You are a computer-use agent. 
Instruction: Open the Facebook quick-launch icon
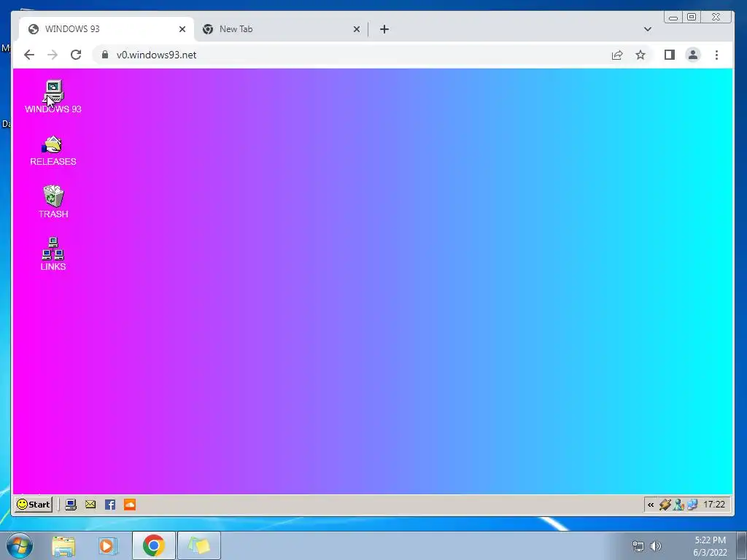click(110, 505)
